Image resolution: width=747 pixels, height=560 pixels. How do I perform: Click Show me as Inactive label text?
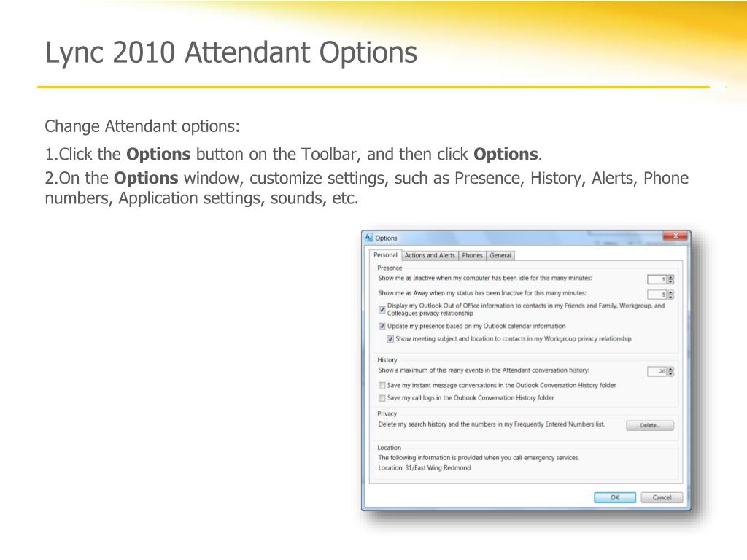[485, 278]
